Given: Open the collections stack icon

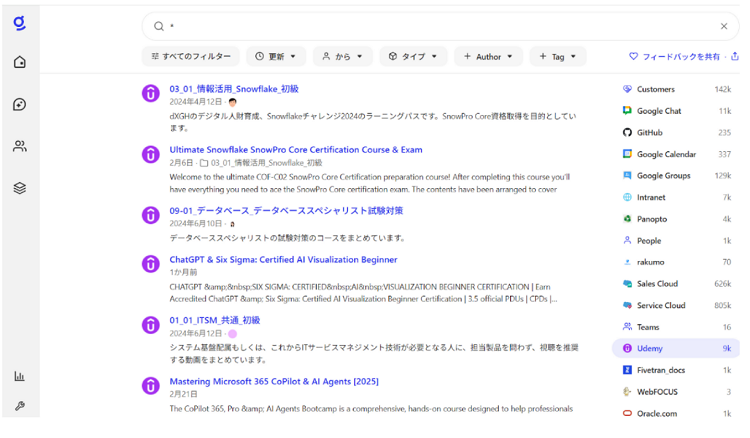Looking at the screenshot, I should tap(19, 188).
